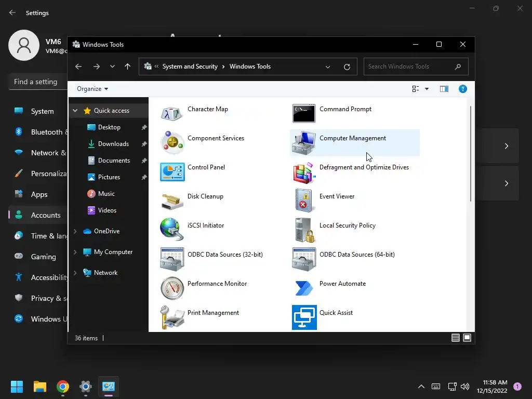This screenshot has width=532, height=399.
Task: Open the Performance Monitor icon
Action: point(172,288)
